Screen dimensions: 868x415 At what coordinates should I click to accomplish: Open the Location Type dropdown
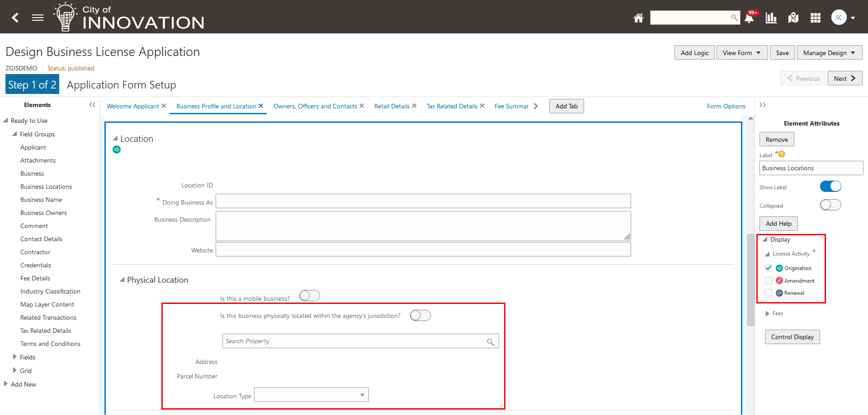point(311,395)
